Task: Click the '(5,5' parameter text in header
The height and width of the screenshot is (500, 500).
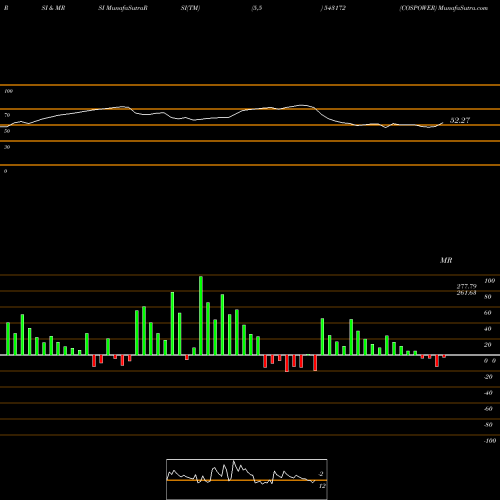Action: click(257, 8)
